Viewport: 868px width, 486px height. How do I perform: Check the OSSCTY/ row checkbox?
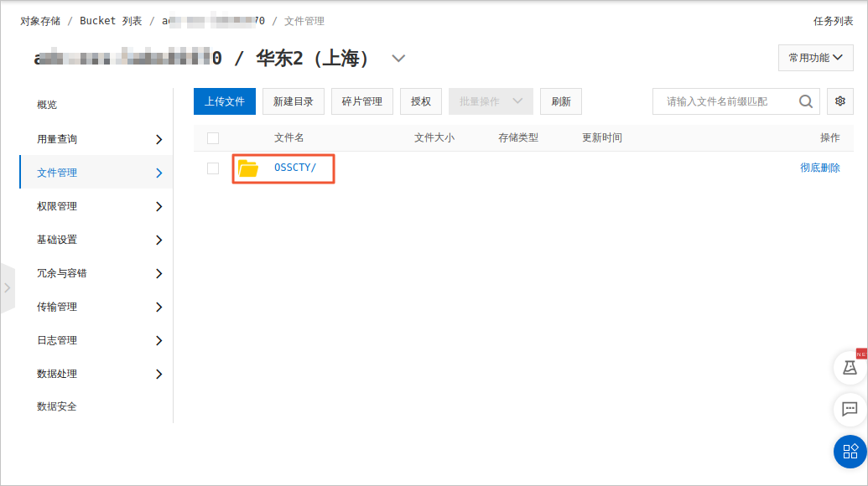tap(213, 168)
